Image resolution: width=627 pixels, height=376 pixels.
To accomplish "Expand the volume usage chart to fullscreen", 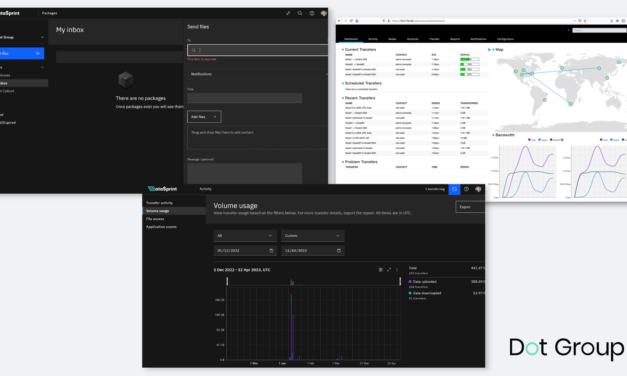I will tap(389, 270).
